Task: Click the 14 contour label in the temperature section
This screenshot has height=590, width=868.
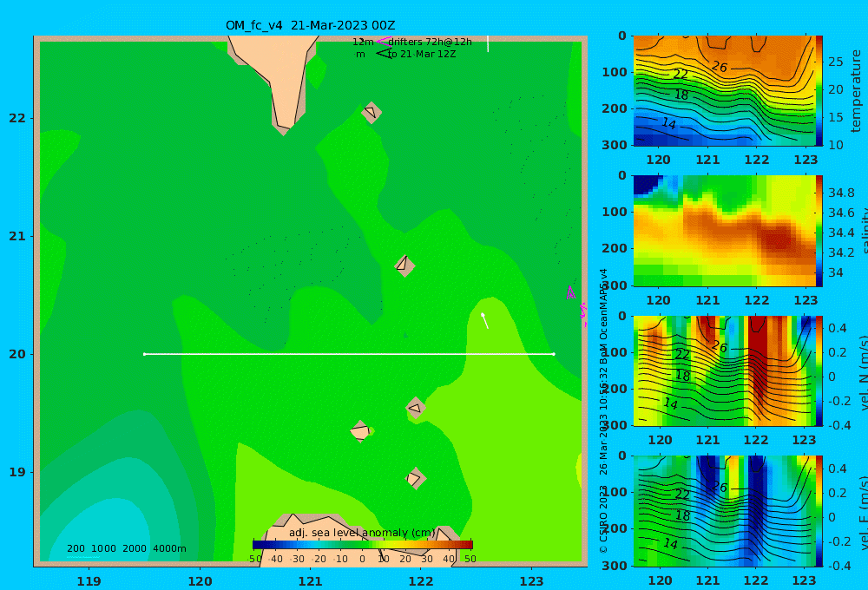Action: (x=668, y=123)
